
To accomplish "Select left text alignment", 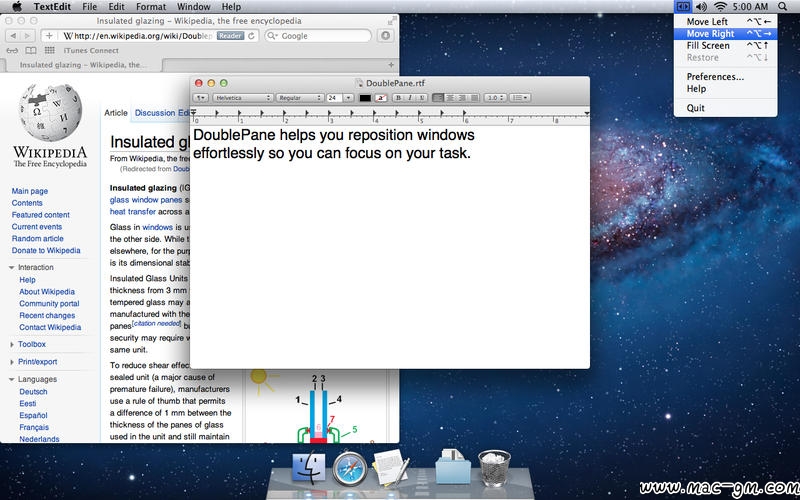I will click(438, 97).
